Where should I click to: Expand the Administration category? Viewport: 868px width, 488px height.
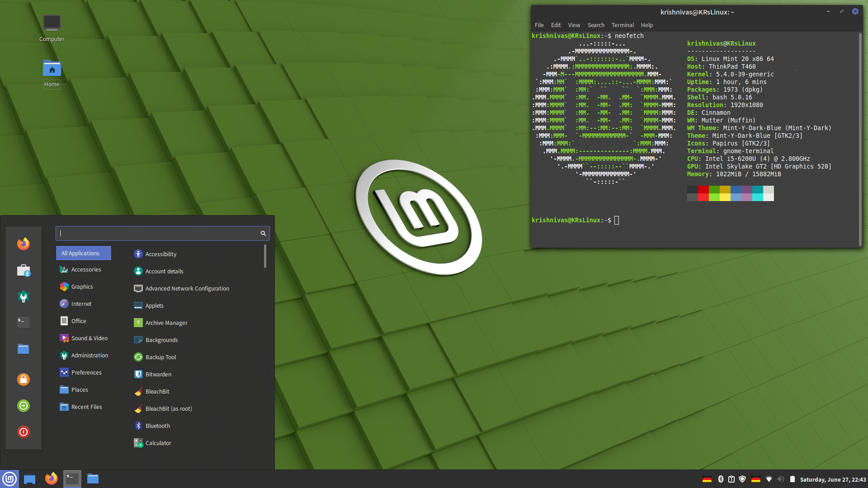point(90,355)
